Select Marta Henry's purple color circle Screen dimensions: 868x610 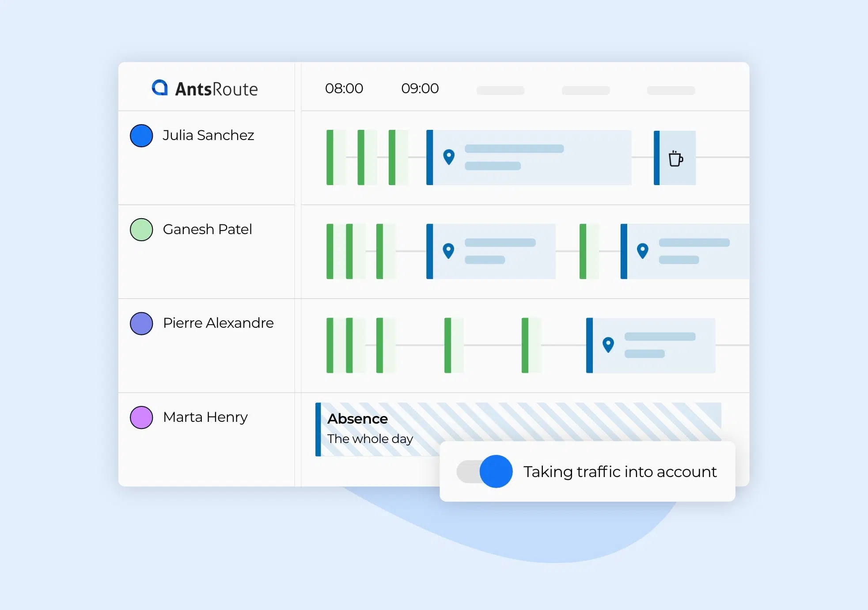click(141, 417)
